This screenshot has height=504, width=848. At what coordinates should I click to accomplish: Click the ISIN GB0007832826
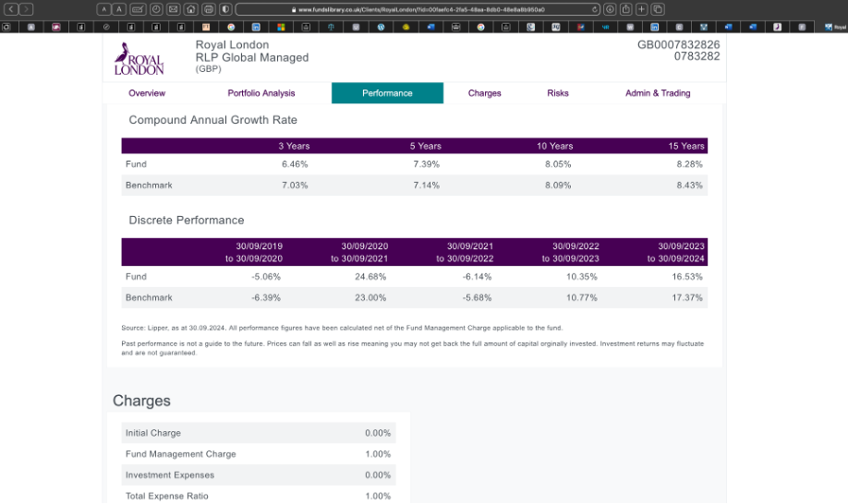point(678,45)
